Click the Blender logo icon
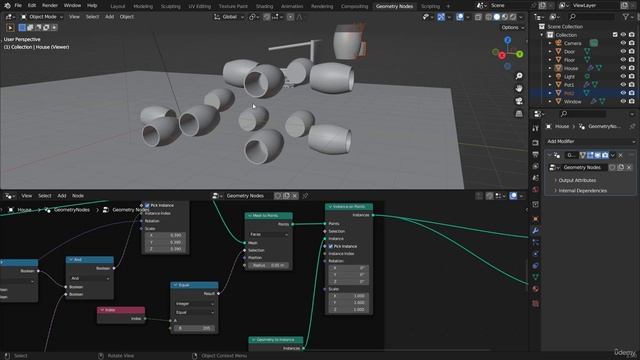 (7, 6)
